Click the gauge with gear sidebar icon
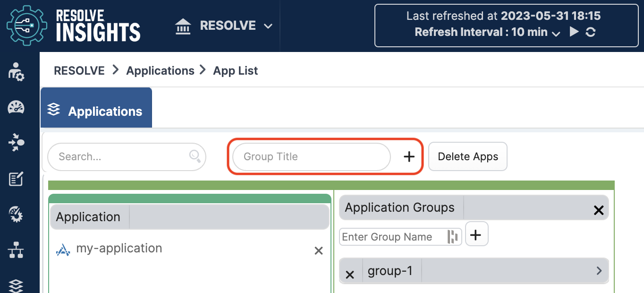644x293 pixels. pyautogui.click(x=16, y=215)
